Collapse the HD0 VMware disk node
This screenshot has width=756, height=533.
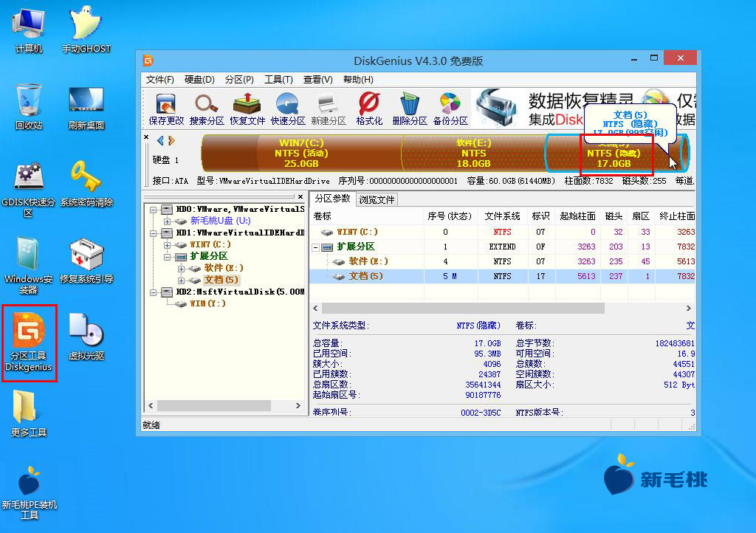pos(154,210)
